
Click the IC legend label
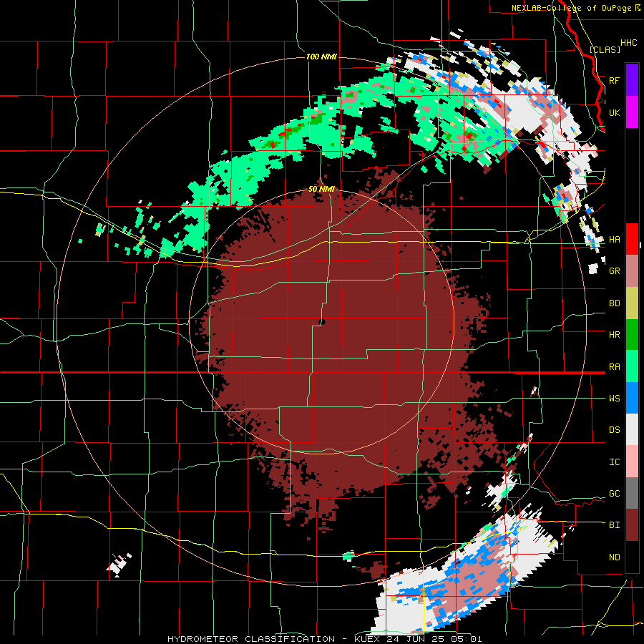[614, 462]
